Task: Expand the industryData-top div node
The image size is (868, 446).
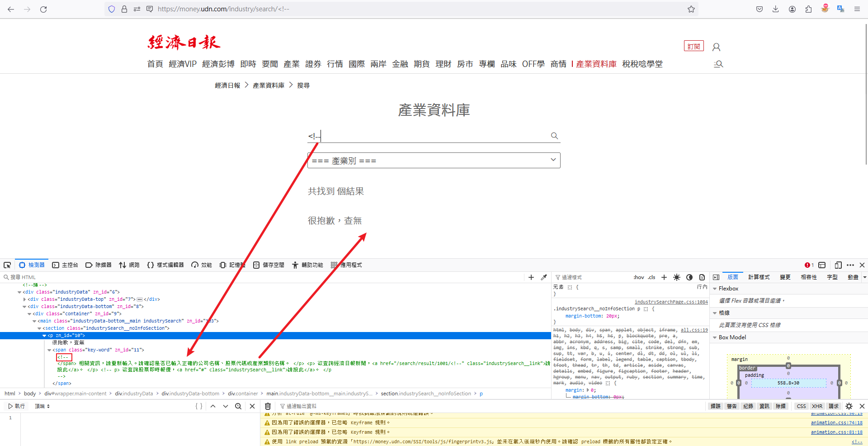Action: (24, 299)
